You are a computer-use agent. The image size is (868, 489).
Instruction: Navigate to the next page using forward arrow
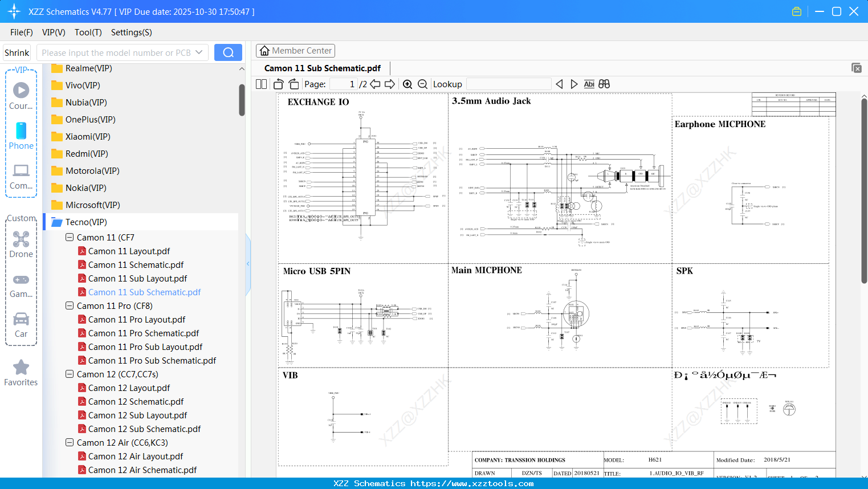click(x=390, y=84)
